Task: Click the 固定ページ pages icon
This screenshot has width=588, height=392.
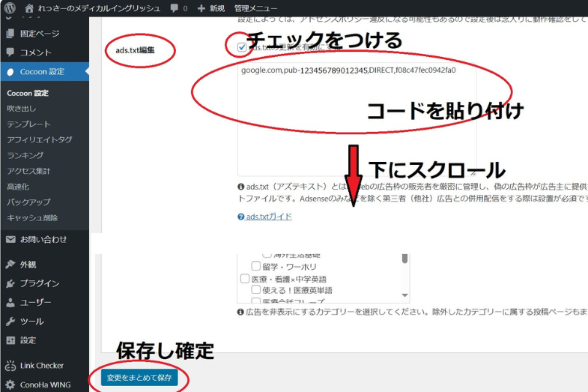Action: (x=10, y=34)
